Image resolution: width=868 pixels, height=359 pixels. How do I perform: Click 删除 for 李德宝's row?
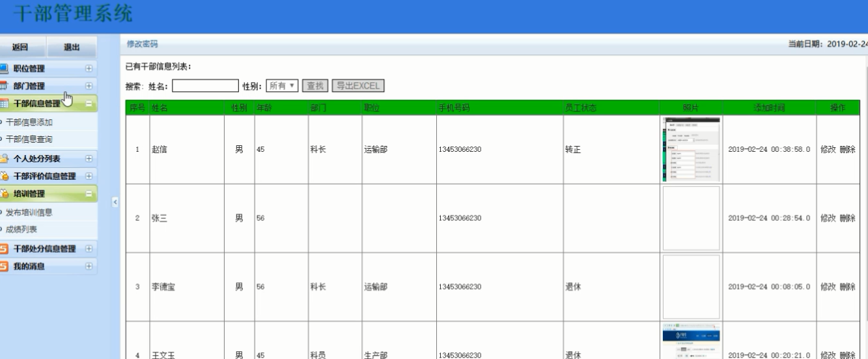click(847, 287)
